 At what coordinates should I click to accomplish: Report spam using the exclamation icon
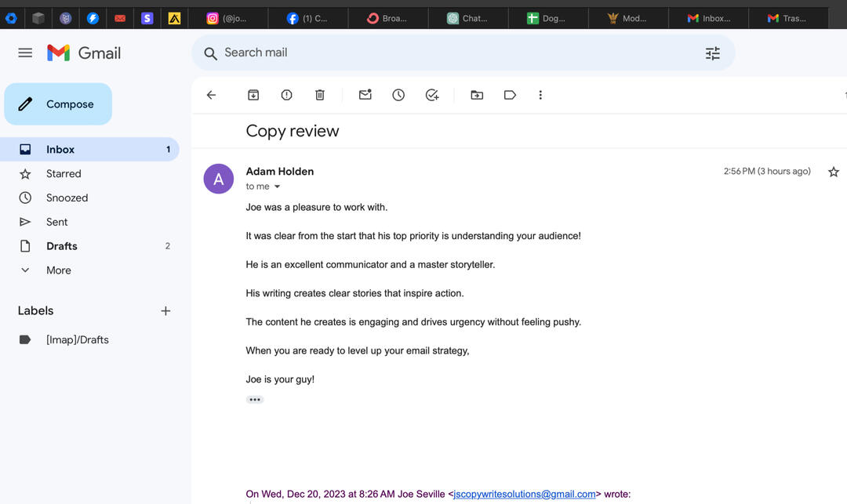[x=286, y=95]
